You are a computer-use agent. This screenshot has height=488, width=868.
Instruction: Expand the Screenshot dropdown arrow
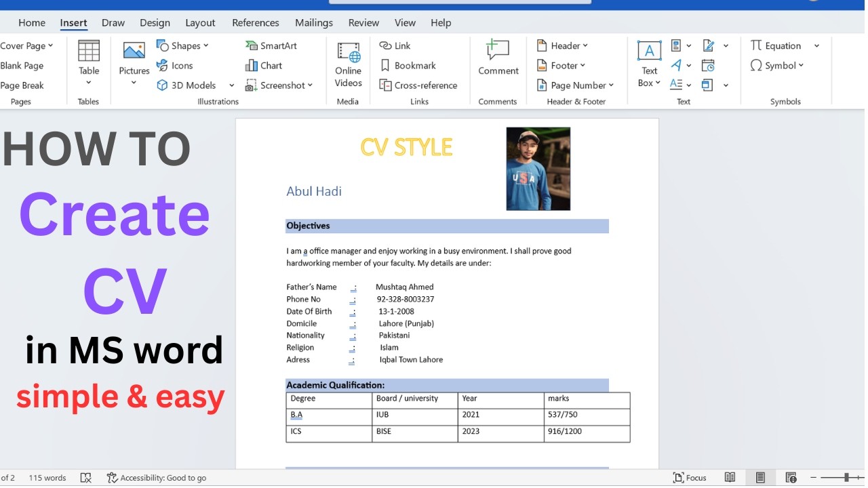point(310,85)
